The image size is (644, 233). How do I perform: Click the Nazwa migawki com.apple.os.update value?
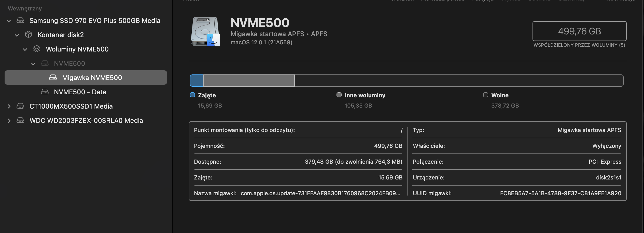tap(320, 193)
